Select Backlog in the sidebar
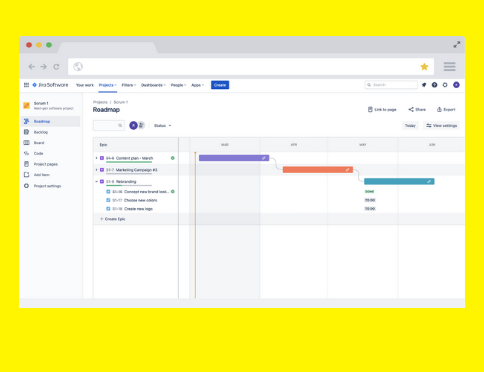The width and height of the screenshot is (484, 372). (x=51, y=132)
